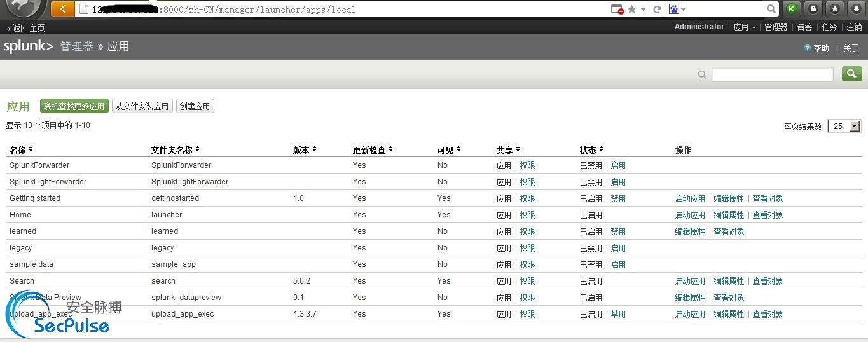
Task: Click folder name sample_app
Action: [x=174, y=264]
